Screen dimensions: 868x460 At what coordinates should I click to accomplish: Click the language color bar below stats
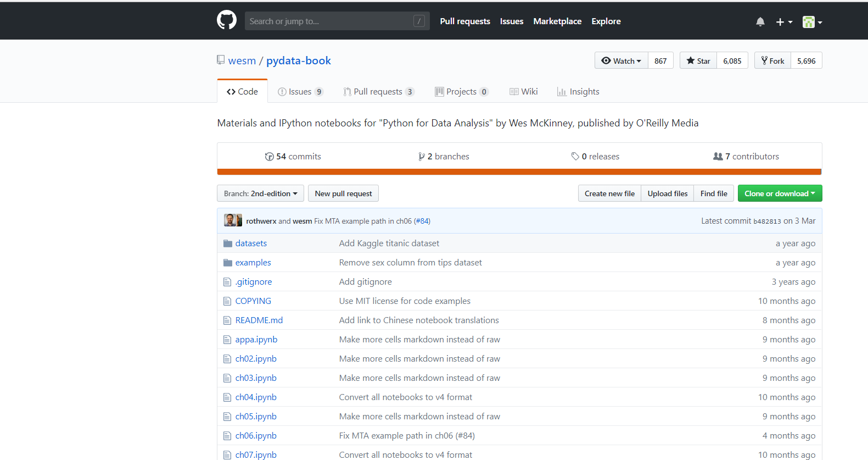point(519,172)
